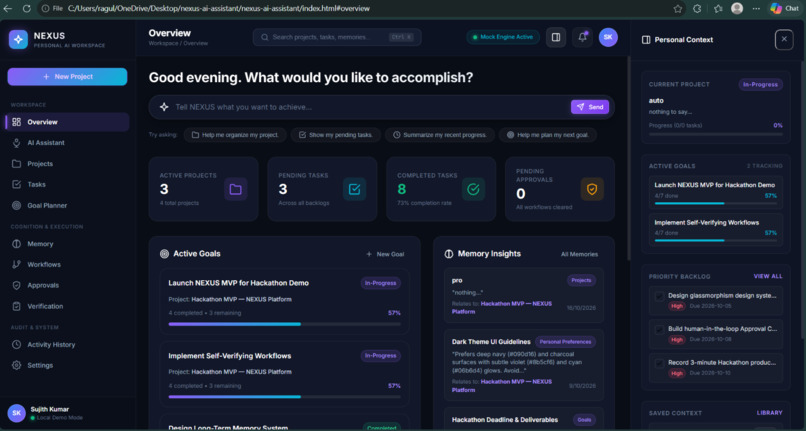The height and width of the screenshot is (431, 806).
Task: Open AI Assistant in the sidebar
Action: (x=67, y=142)
